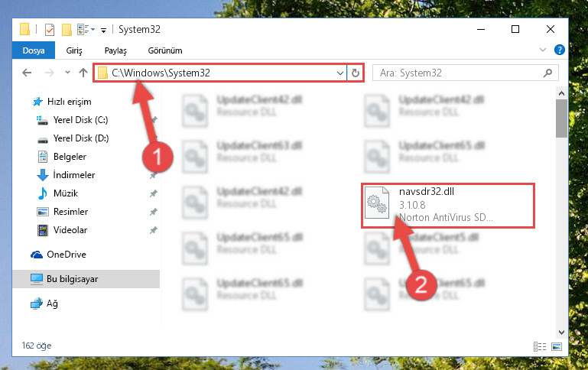Go up one folder level

83,73
